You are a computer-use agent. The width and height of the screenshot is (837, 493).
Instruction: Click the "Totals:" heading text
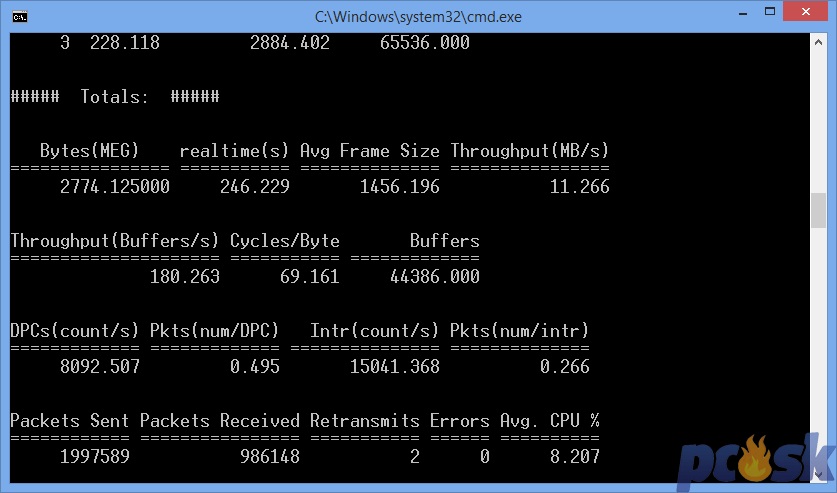114,97
